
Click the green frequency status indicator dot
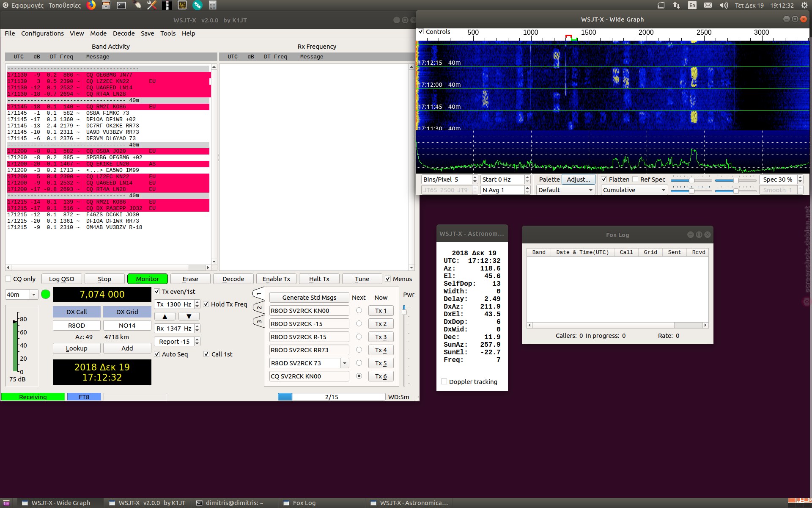tap(46, 294)
